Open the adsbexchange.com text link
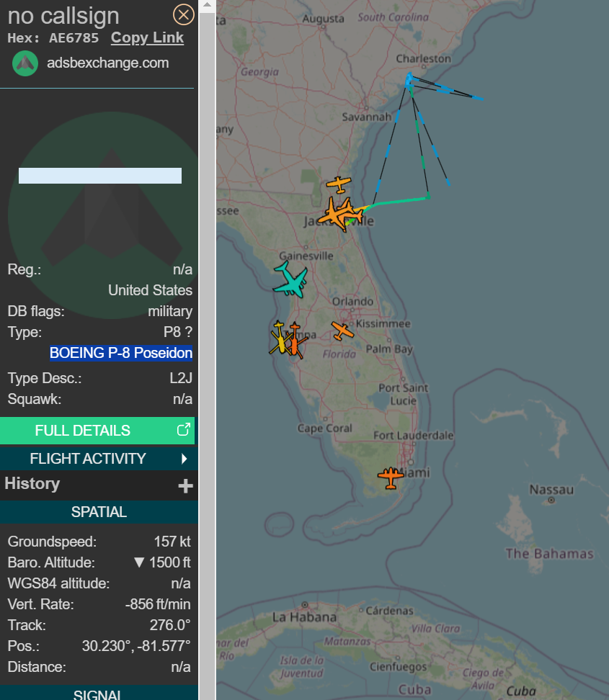 (x=107, y=63)
